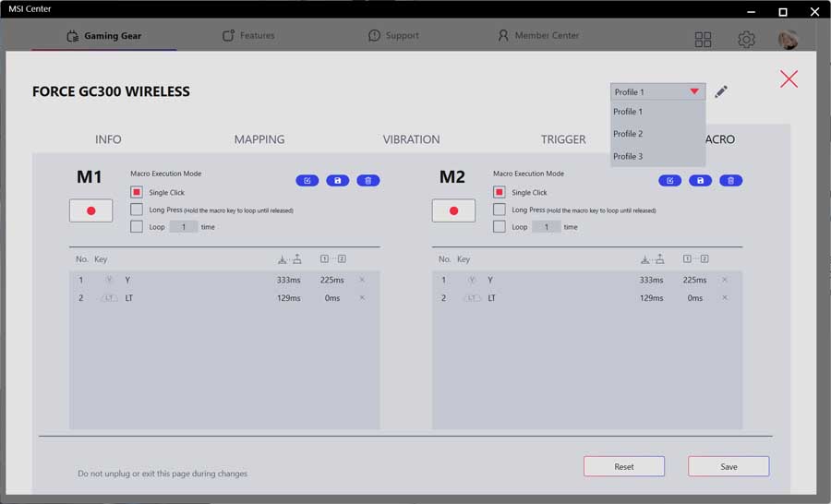831x504 pixels.
Task: Start recording the M1 macro
Action: [x=90, y=210]
